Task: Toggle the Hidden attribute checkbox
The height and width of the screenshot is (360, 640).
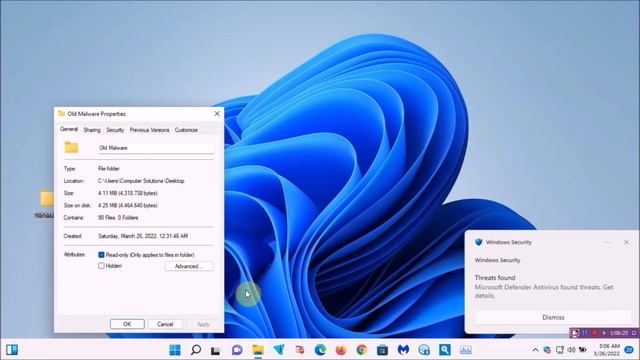Action: (101, 266)
